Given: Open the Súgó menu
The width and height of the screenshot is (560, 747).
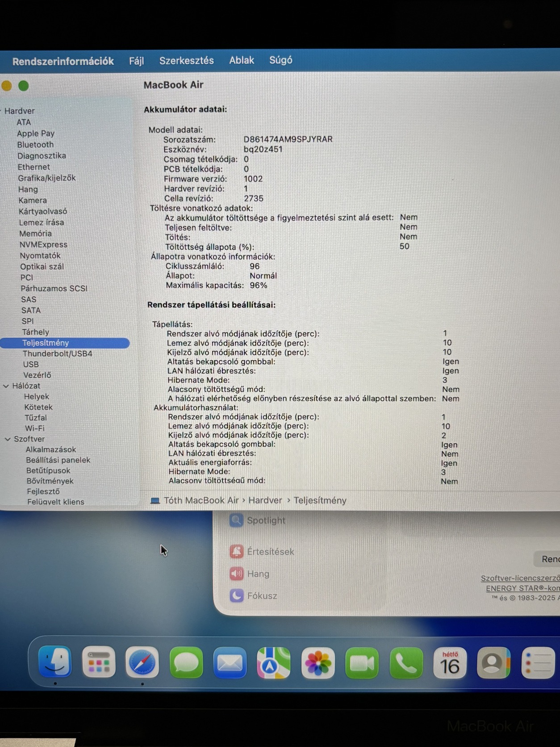Looking at the screenshot, I should click(281, 60).
